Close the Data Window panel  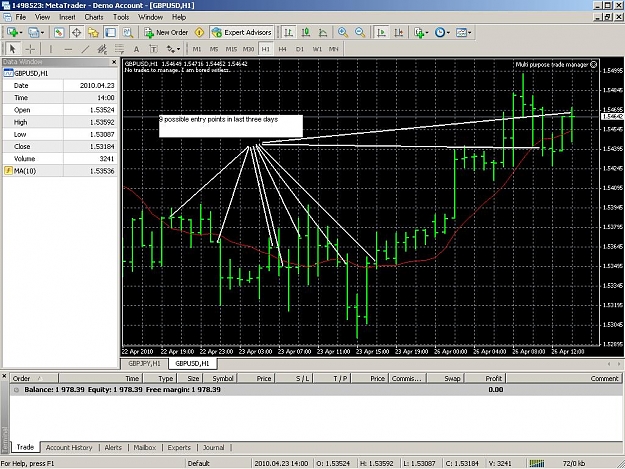(x=114, y=62)
